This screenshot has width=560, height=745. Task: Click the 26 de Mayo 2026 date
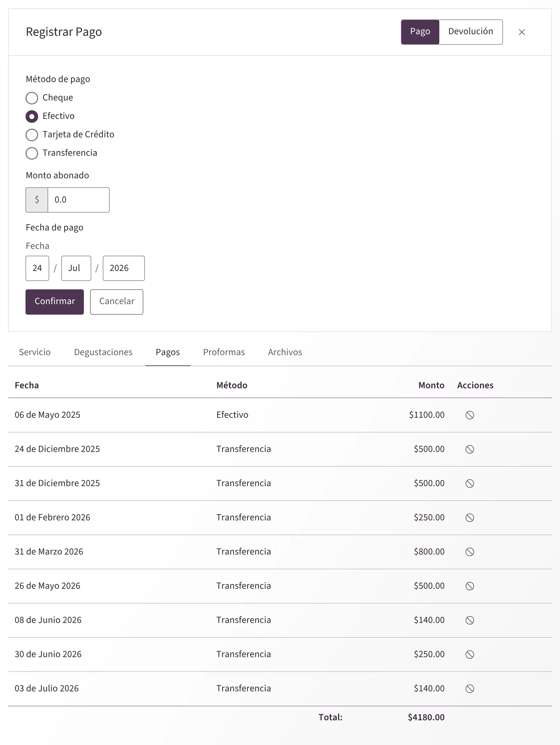pyautogui.click(x=47, y=586)
